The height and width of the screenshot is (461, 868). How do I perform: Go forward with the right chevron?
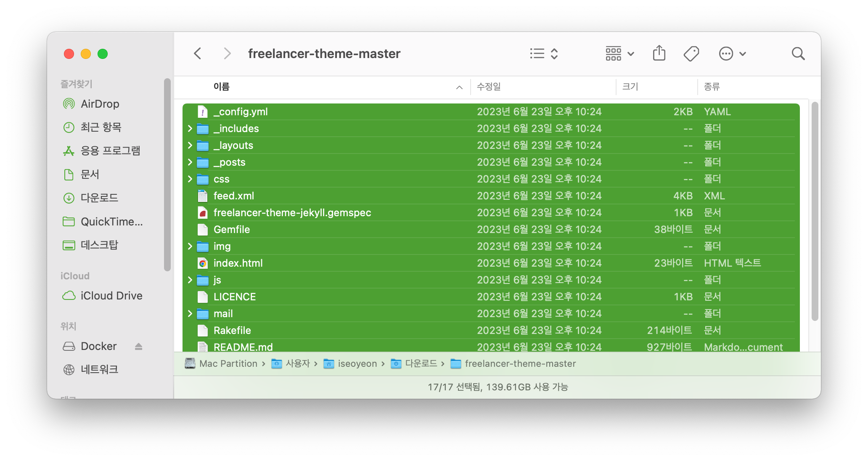click(227, 53)
